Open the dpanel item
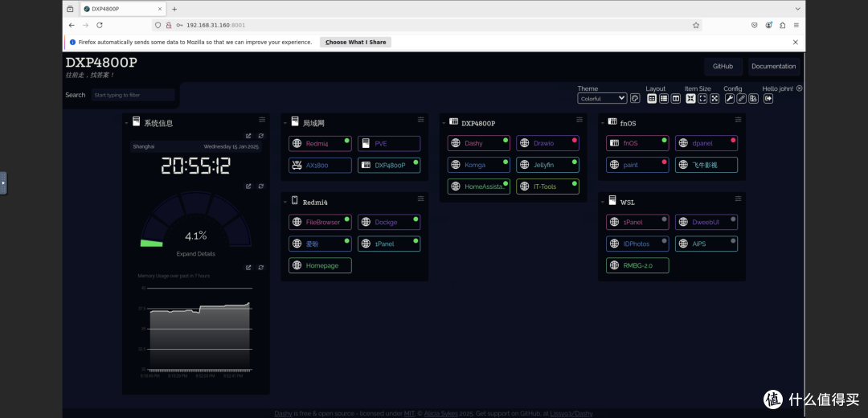The width and height of the screenshot is (868, 418). click(x=706, y=143)
